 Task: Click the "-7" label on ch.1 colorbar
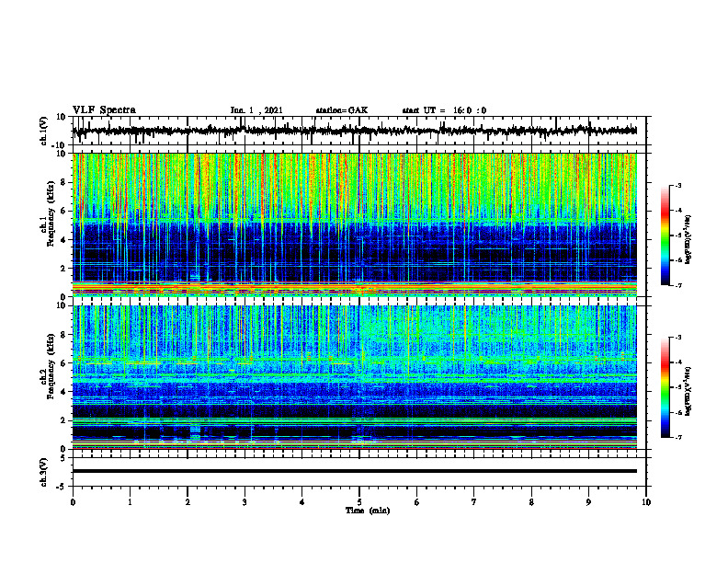677,285
